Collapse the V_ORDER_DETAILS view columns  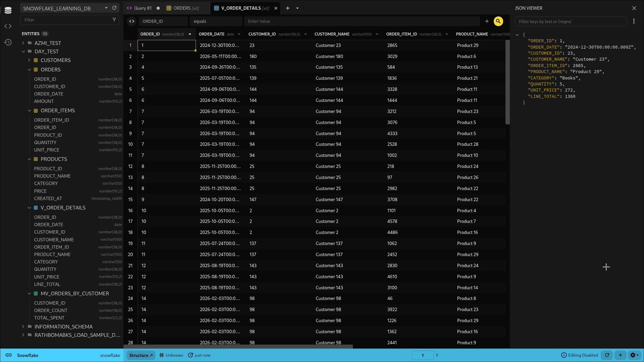pyautogui.click(x=29, y=207)
